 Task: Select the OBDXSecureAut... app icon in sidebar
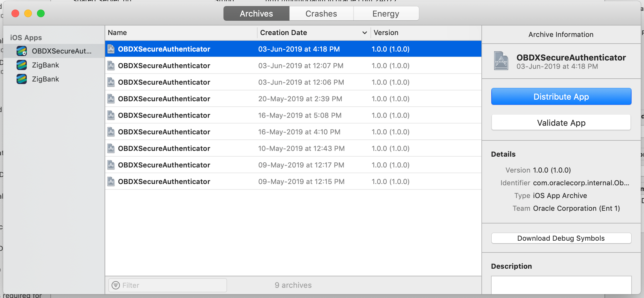22,51
